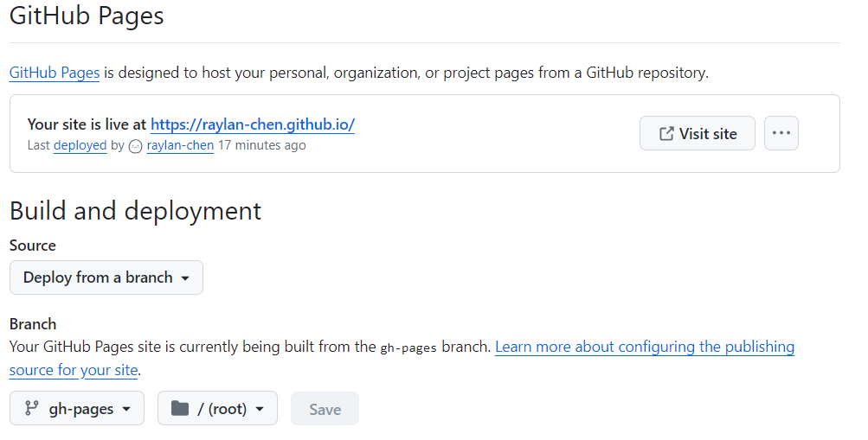This screenshot has width=868, height=440.
Task: Click the deployed link
Action: (x=80, y=145)
